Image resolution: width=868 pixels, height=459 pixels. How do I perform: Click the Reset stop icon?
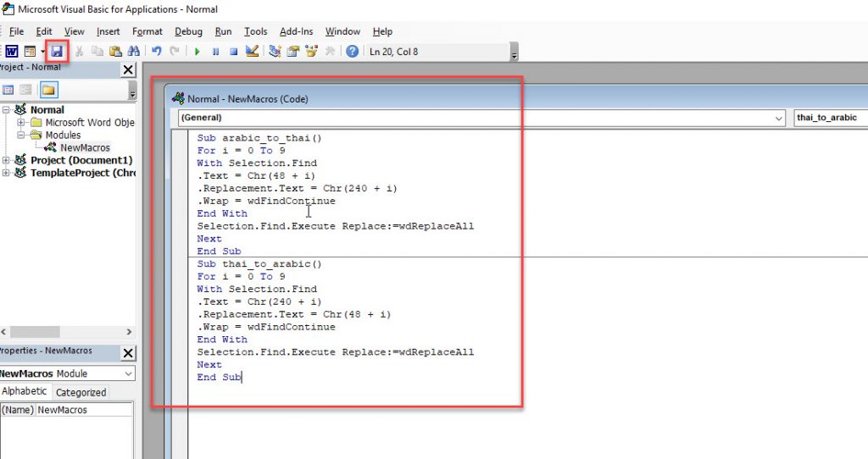coord(233,52)
